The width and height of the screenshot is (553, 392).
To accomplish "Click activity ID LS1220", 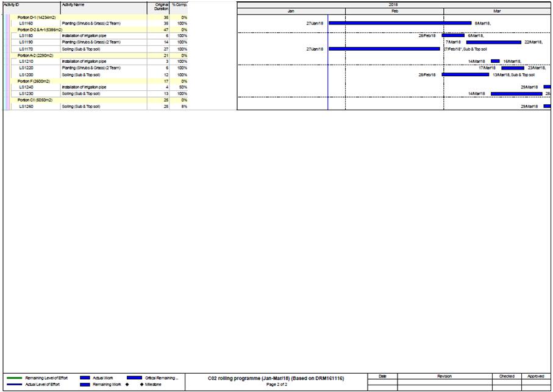I will coord(26,68).
